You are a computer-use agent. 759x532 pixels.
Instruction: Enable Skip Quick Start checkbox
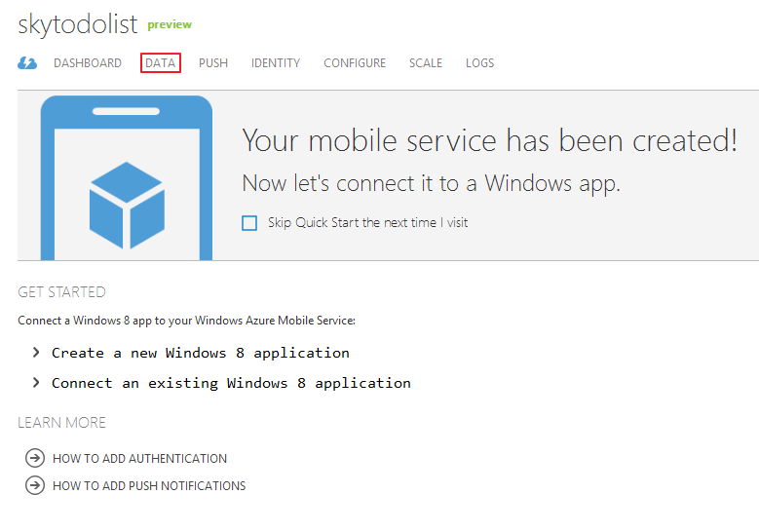click(x=249, y=223)
